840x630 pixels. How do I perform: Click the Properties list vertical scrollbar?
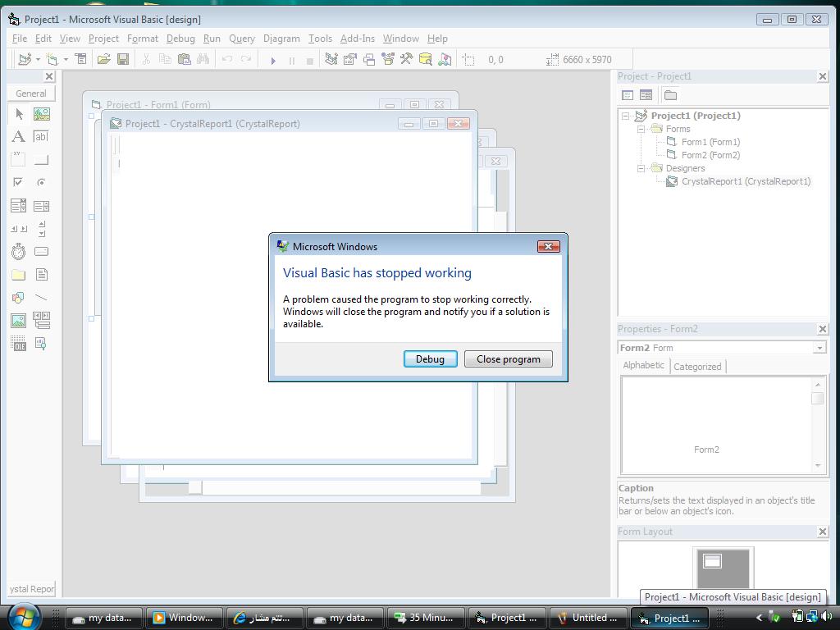tap(818, 424)
